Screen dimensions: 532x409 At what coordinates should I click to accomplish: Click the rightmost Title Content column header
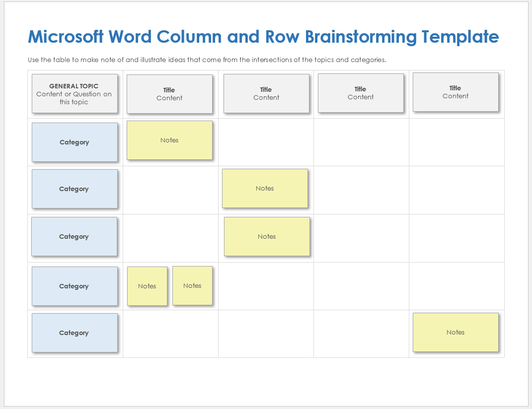[x=456, y=92]
